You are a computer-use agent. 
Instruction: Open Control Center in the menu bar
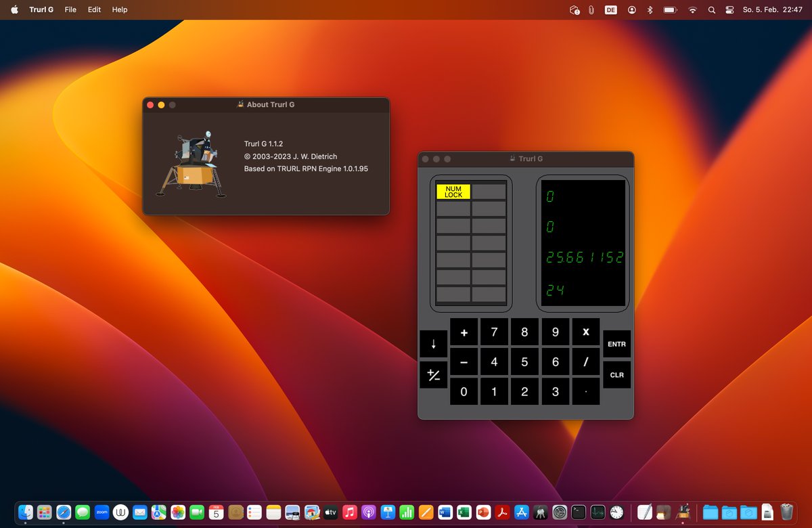click(x=729, y=9)
